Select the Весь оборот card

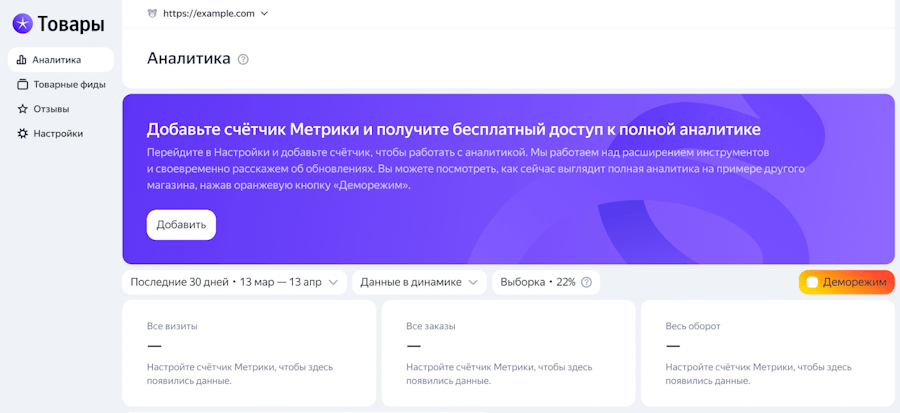[767, 352]
